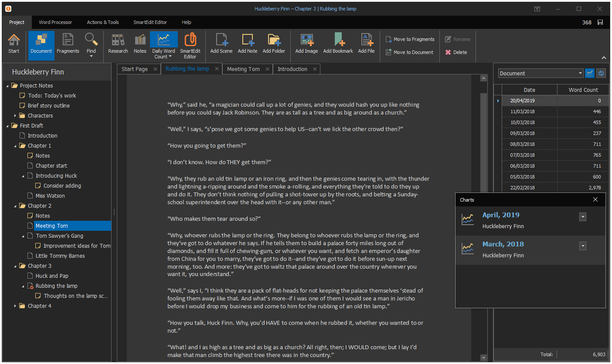This screenshot has width=612, height=364.
Task: Open the Actions & Tools menu
Action: (103, 22)
